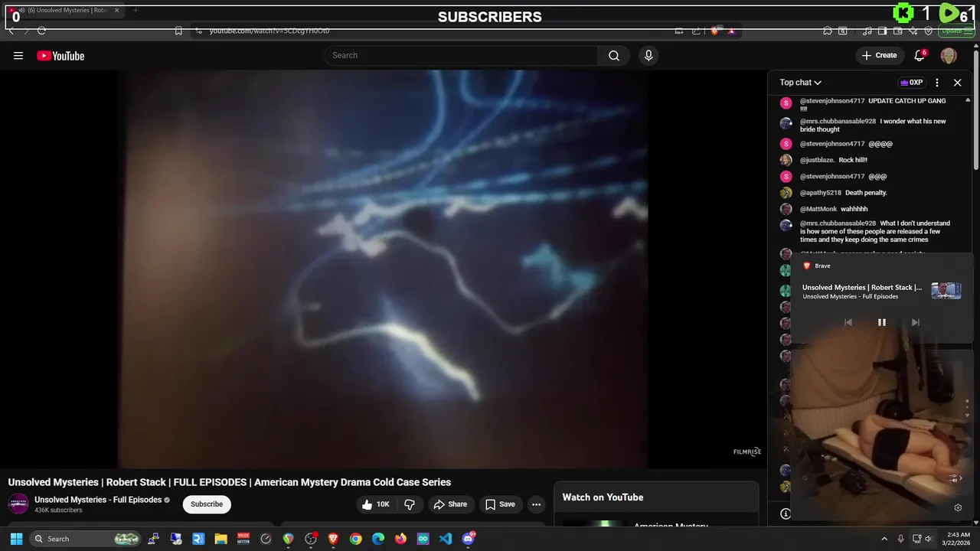Share this page from address bar

click(696, 31)
